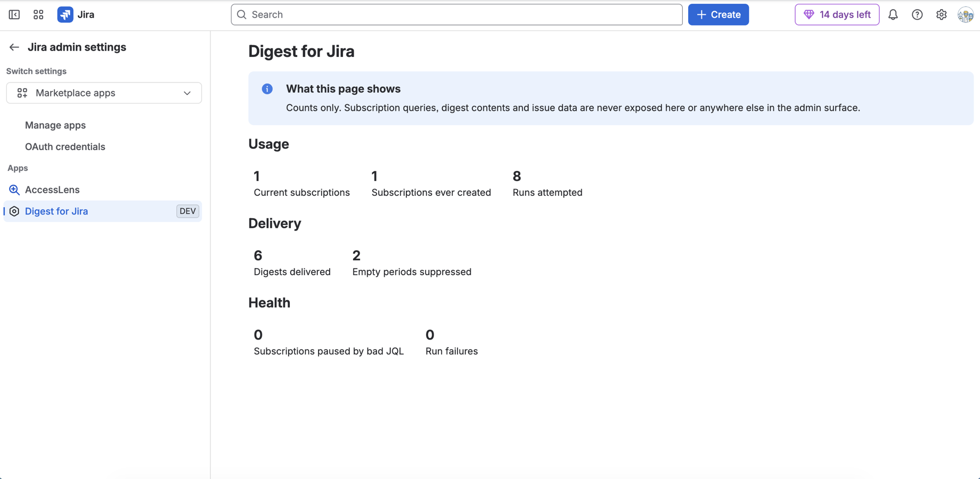Open OAuth credentials
The image size is (980, 479).
(65, 146)
